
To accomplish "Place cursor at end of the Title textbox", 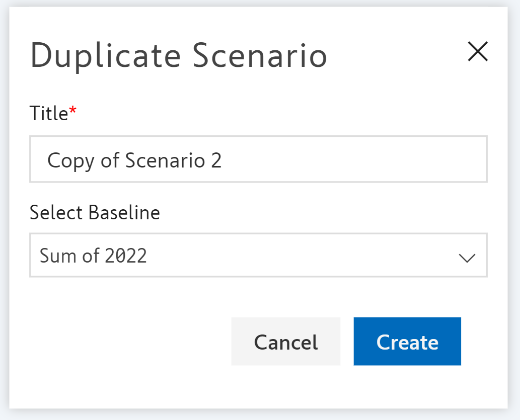I will coord(352,159).
